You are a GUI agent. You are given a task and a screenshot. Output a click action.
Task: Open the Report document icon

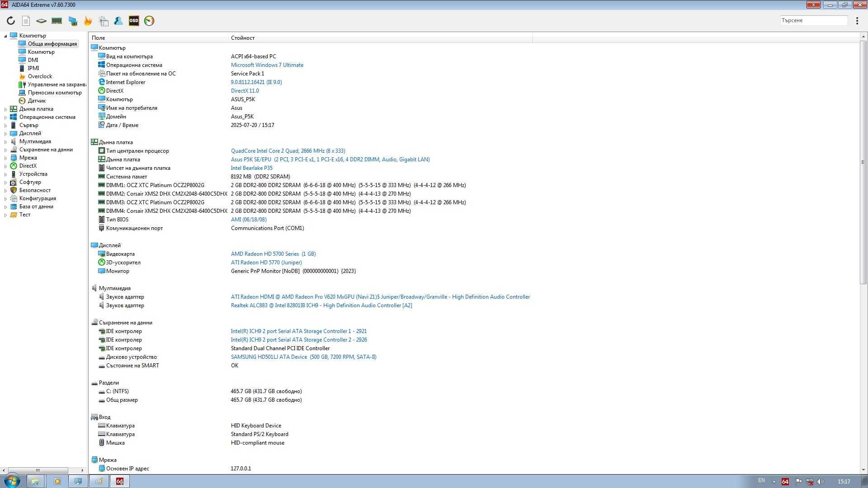[x=26, y=21]
